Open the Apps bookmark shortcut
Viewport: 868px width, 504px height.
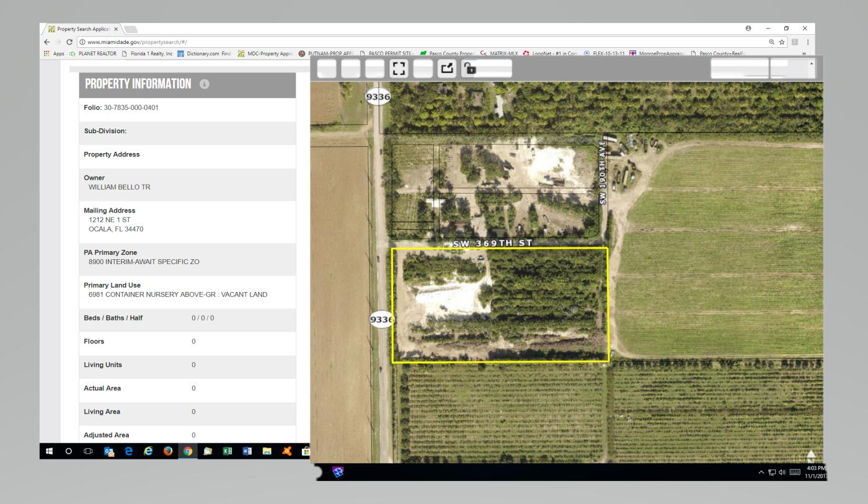pyautogui.click(x=54, y=54)
